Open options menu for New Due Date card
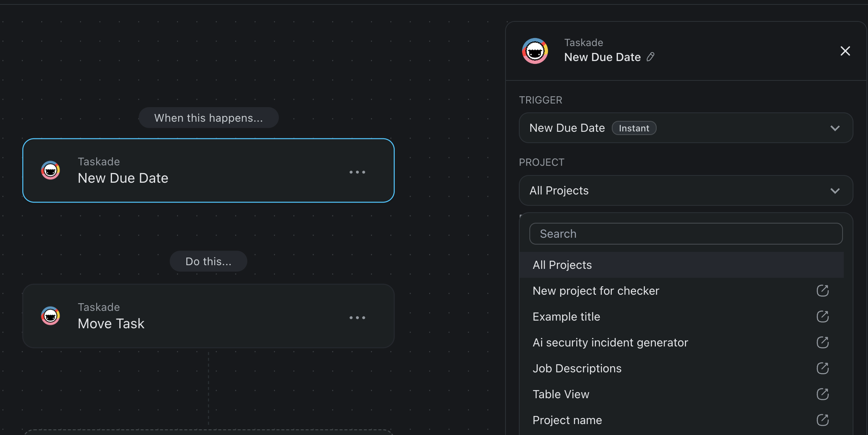This screenshot has width=868, height=435. pos(357,172)
